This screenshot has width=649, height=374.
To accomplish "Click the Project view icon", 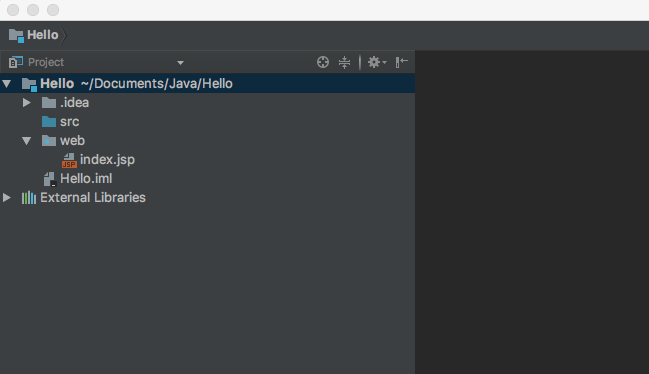I will tap(16, 62).
